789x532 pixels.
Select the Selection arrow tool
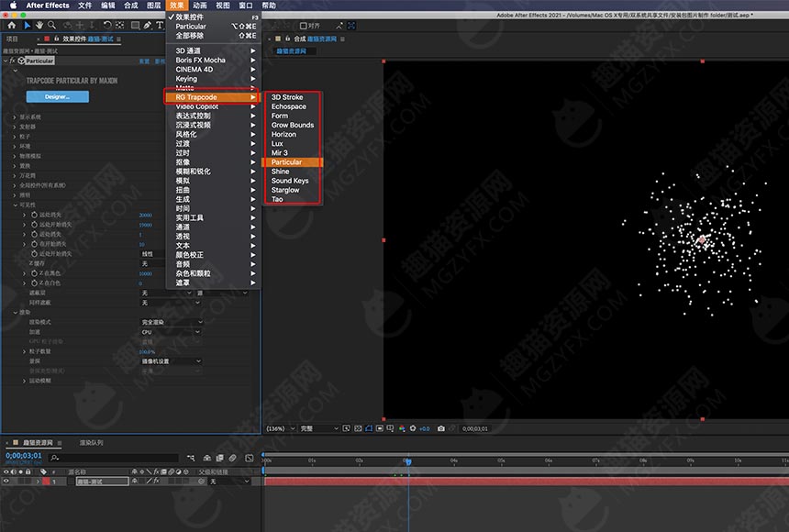point(28,25)
